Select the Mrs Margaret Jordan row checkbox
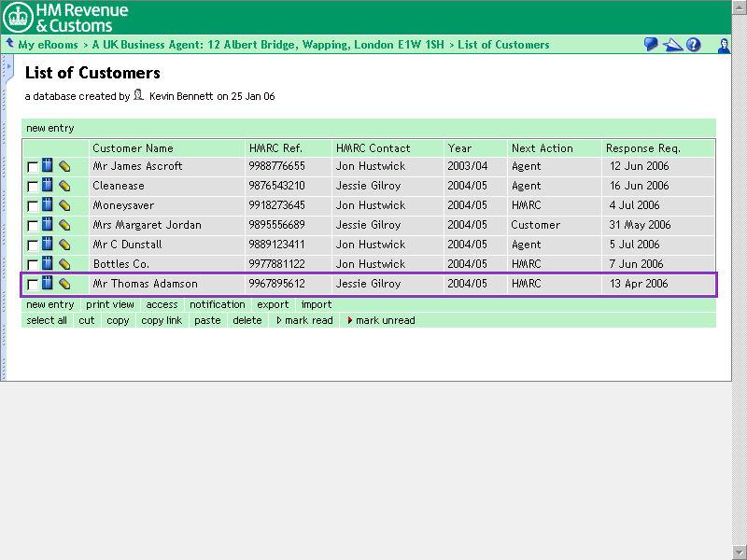The height and width of the screenshot is (560, 747). (33, 226)
